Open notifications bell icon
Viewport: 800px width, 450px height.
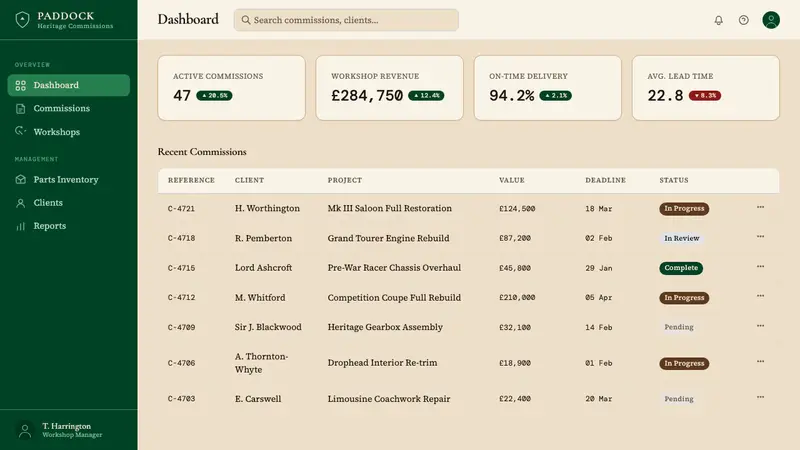click(718, 20)
